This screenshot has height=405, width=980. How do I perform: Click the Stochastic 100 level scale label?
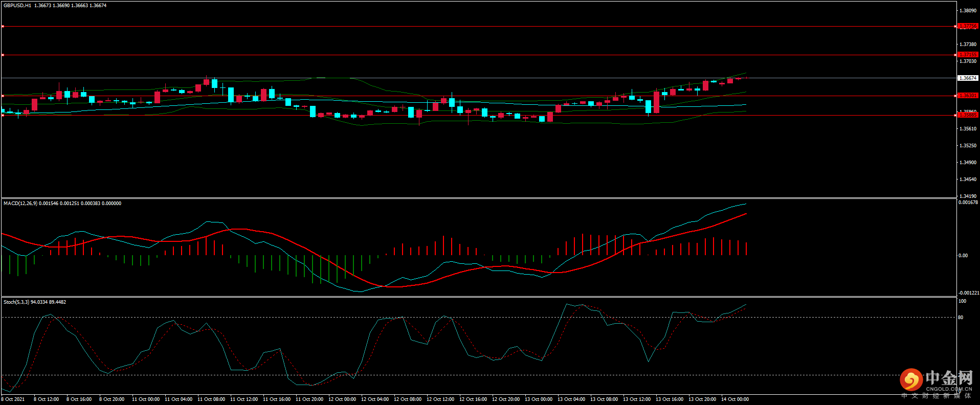click(962, 301)
